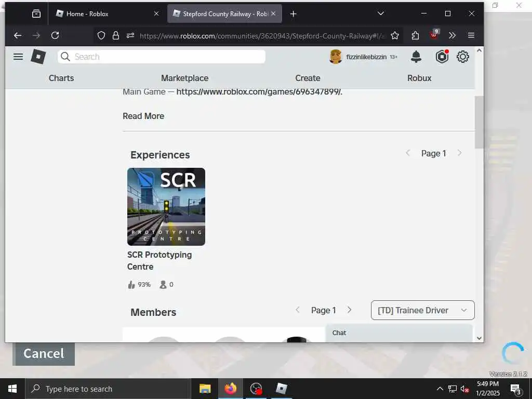Open the muted volume tray icon
The image size is (532, 399).
tap(465, 389)
